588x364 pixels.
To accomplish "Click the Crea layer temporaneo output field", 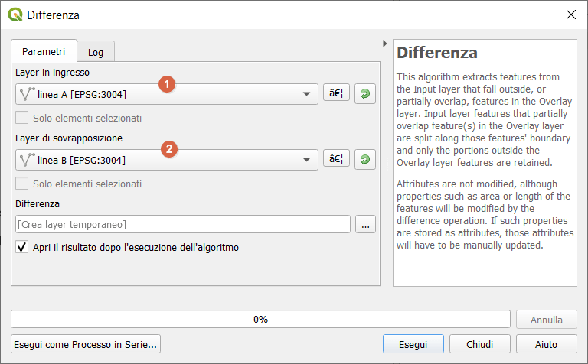I will point(182,225).
